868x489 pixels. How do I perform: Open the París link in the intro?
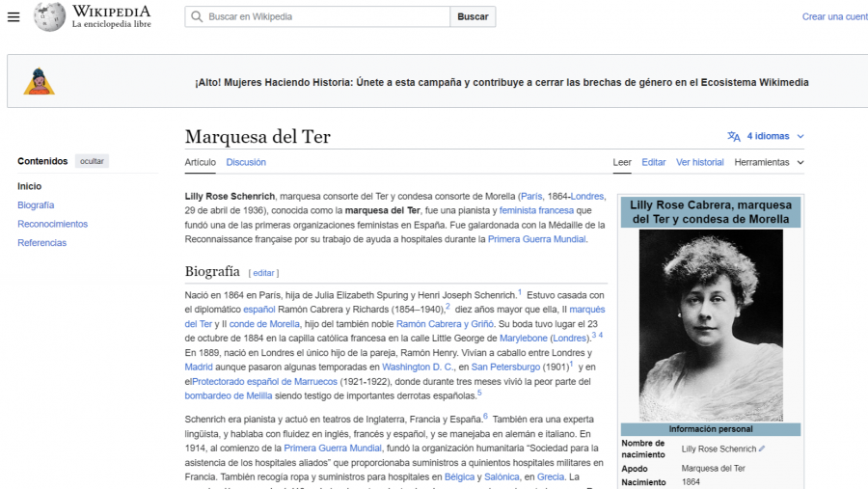(531, 196)
